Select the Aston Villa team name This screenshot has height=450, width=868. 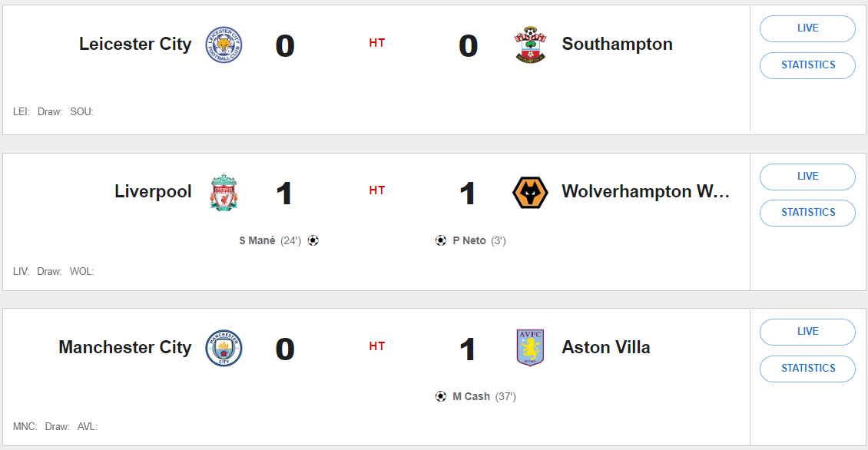[606, 348]
